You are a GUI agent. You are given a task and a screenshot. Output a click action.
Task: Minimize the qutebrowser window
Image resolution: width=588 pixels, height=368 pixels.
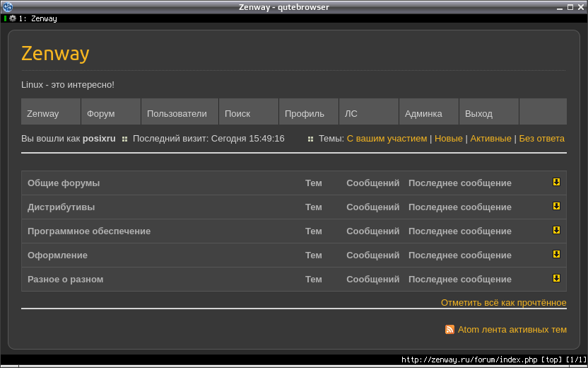click(560, 7)
